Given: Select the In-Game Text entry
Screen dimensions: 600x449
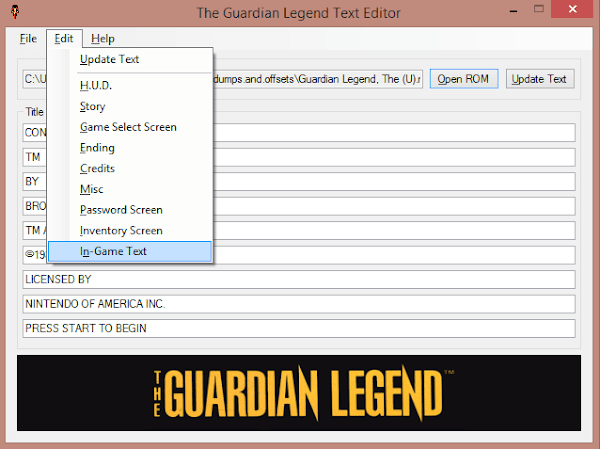Looking at the screenshot, I should coord(130,251).
